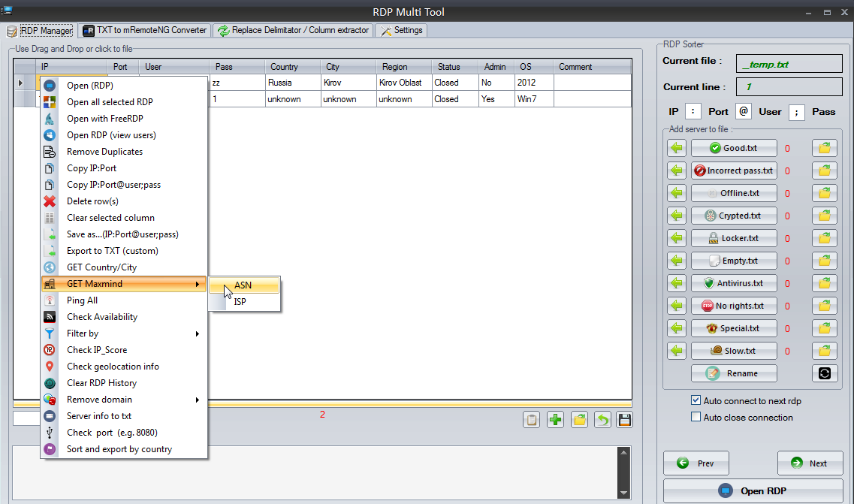The height and width of the screenshot is (504, 854).
Task: Click the clipboard paste icon below the table
Action: (x=532, y=420)
